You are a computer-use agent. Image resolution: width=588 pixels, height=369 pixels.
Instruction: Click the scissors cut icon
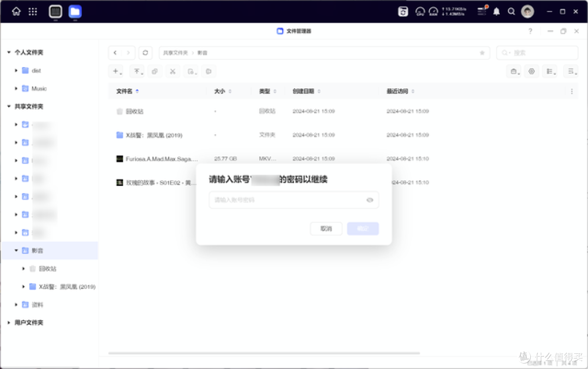pos(173,71)
